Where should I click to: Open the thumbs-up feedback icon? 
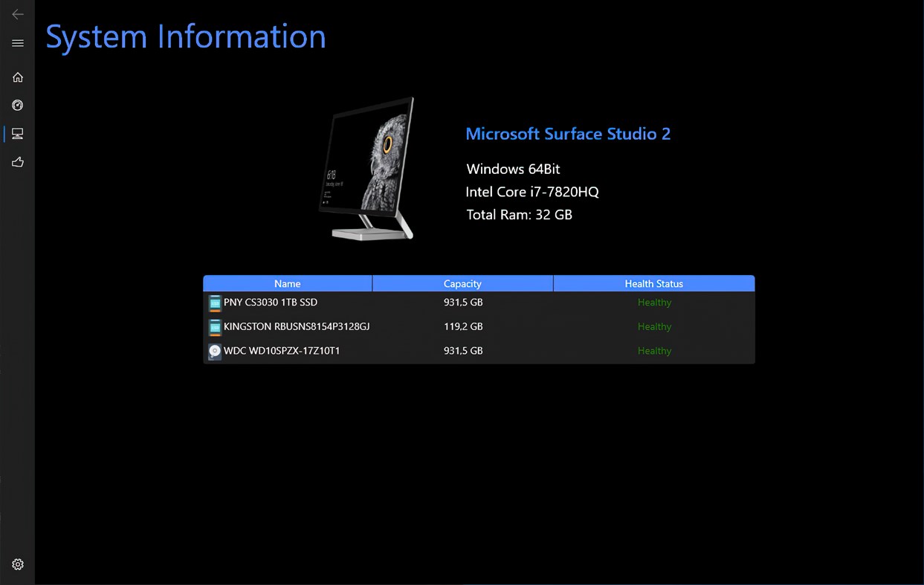pyautogui.click(x=18, y=162)
